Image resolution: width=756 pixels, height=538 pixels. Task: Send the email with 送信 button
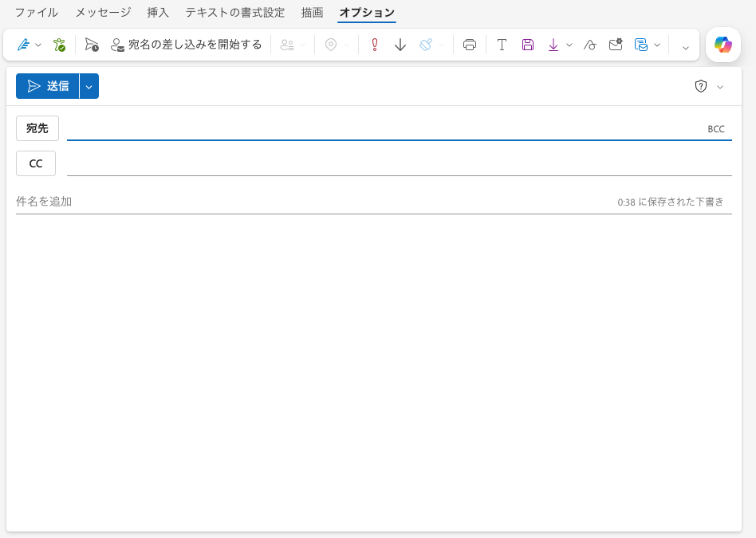pyautogui.click(x=47, y=86)
